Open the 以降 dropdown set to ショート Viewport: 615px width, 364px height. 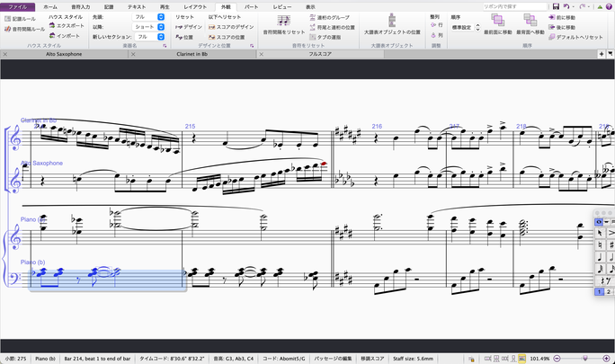[149, 27]
